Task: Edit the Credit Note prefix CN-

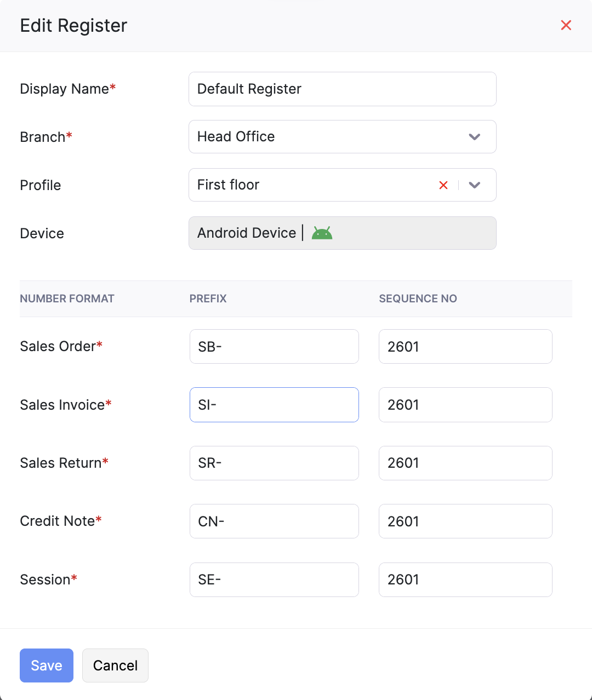Action: pyautogui.click(x=274, y=521)
